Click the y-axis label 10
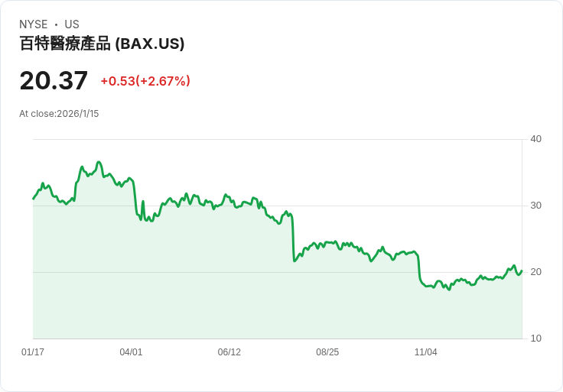The height and width of the screenshot is (392, 563). click(535, 339)
